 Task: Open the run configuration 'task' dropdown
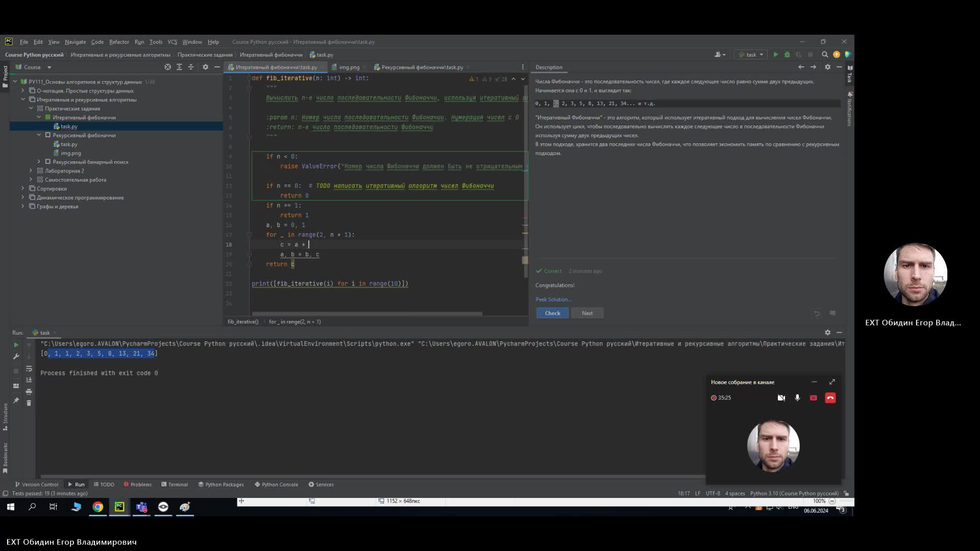point(751,55)
